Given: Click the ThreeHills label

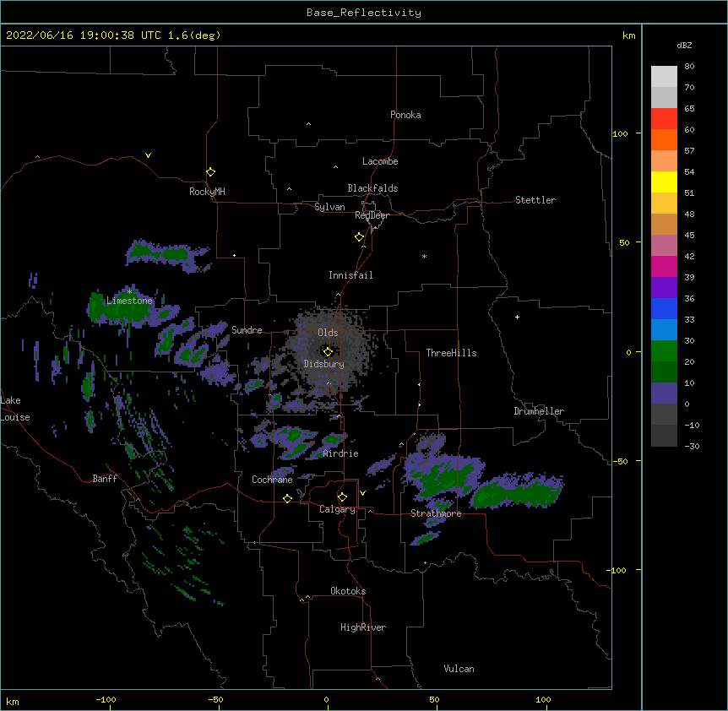Looking at the screenshot, I should point(451,353).
